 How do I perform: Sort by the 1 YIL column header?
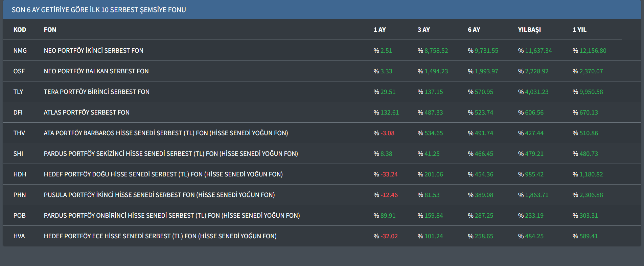click(579, 30)
